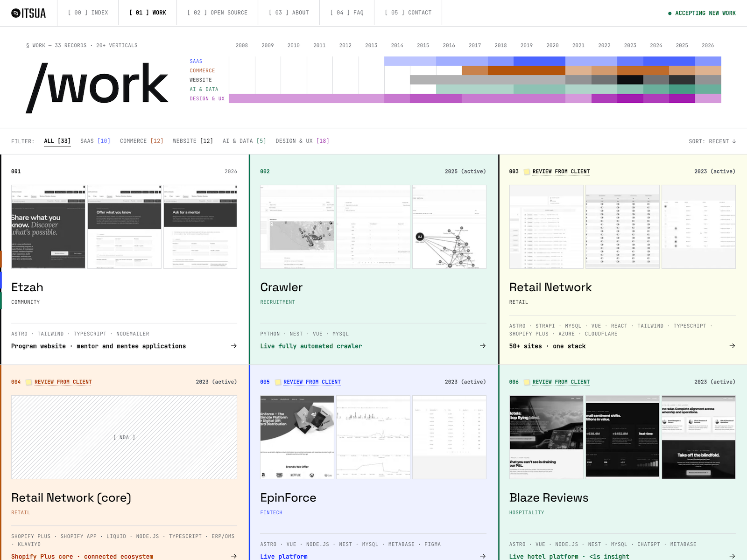
Task: Click the NDA placeholder image
Action: 124,437
